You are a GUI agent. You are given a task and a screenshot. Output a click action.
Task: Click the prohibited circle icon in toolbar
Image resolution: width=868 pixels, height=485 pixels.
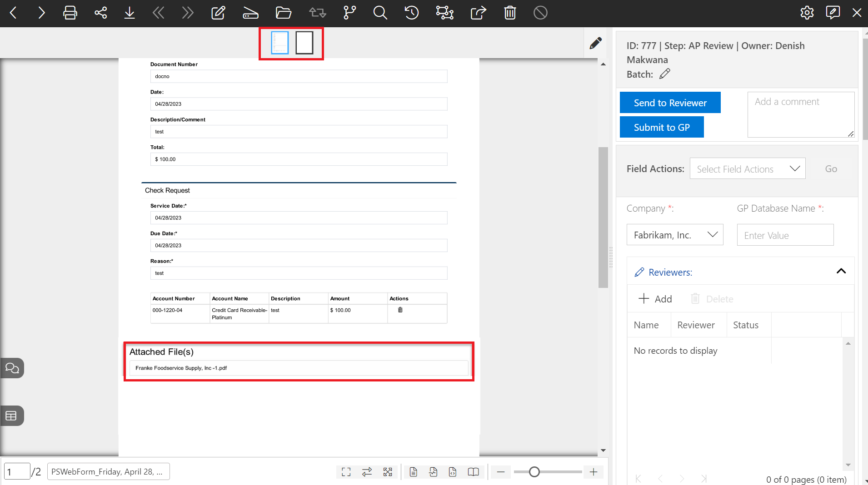pos(540,13)
